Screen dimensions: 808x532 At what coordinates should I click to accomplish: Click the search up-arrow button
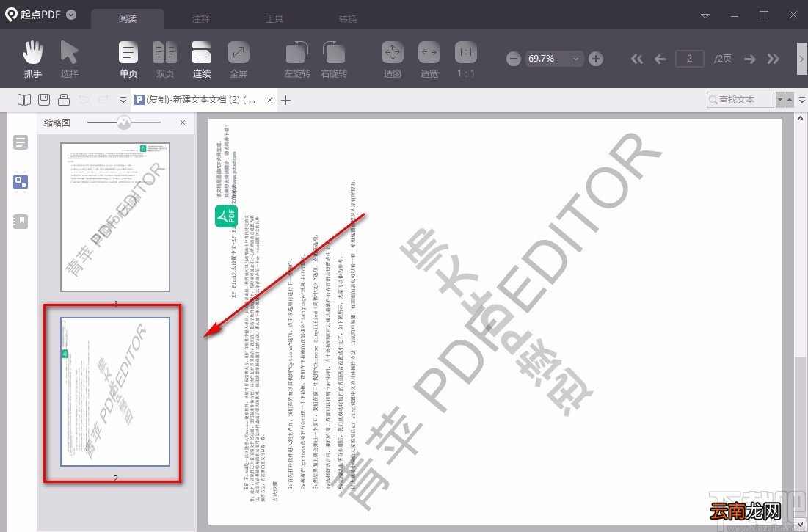(x=790, y=99)
